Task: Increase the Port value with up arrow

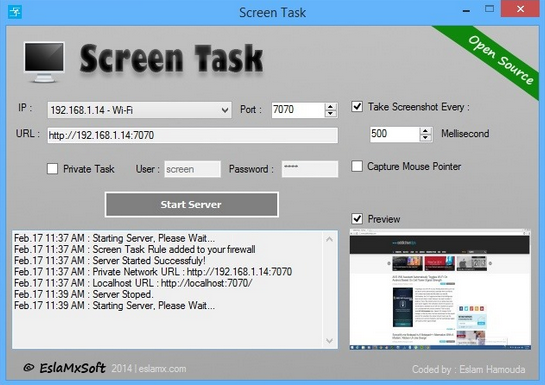Action: click(331, 107)
